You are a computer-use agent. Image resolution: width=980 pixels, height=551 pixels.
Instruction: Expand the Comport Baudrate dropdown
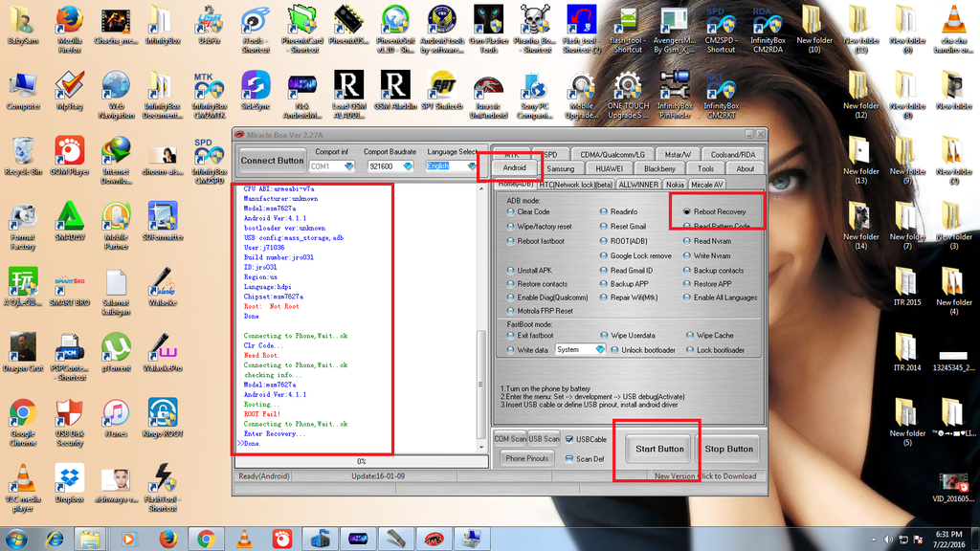(x=391, y=166)
